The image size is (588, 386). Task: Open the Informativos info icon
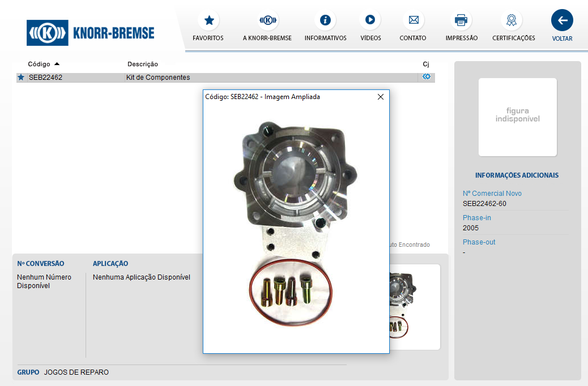pyautogui.click(x=325, y=20)
